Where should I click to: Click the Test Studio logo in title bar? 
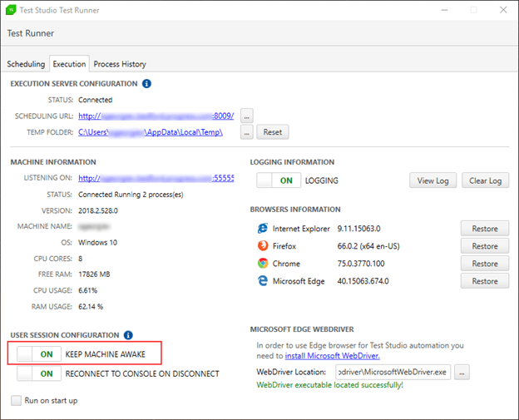click(11, 10)
